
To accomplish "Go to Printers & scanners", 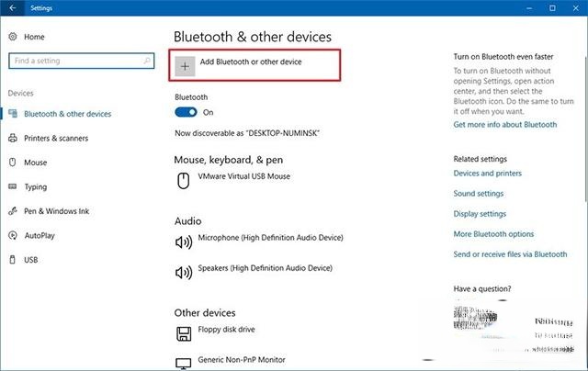I will (56, 138).
